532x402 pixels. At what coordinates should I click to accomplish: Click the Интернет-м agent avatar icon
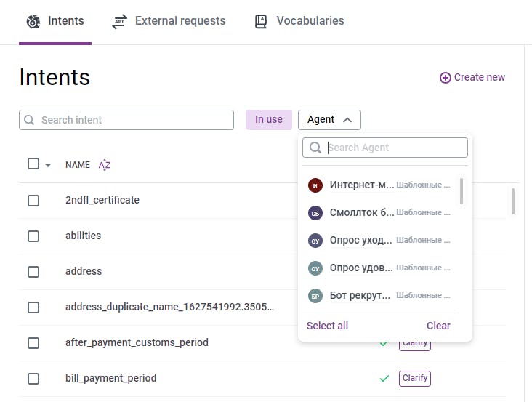[315, 185]
